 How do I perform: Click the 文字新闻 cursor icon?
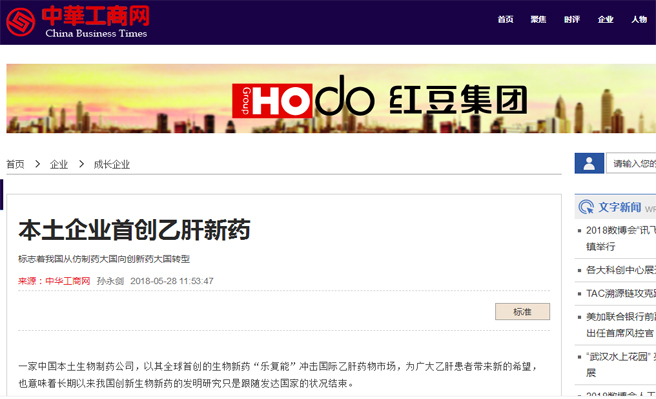pyautogui.click(x=586, y=207)
